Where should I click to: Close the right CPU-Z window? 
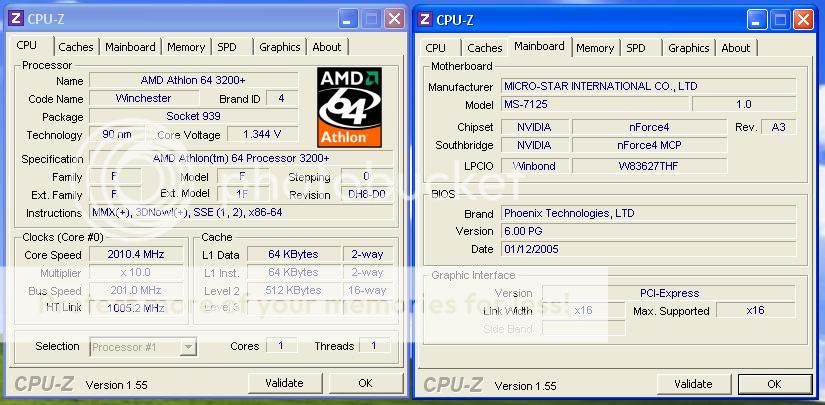click(x=803, y=20)
